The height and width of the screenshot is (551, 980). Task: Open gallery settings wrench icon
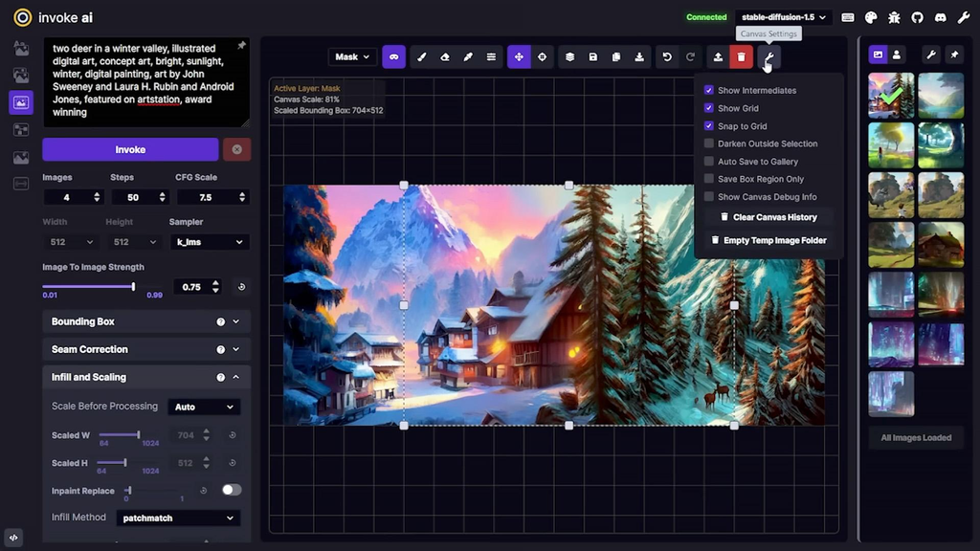[931, 55]
